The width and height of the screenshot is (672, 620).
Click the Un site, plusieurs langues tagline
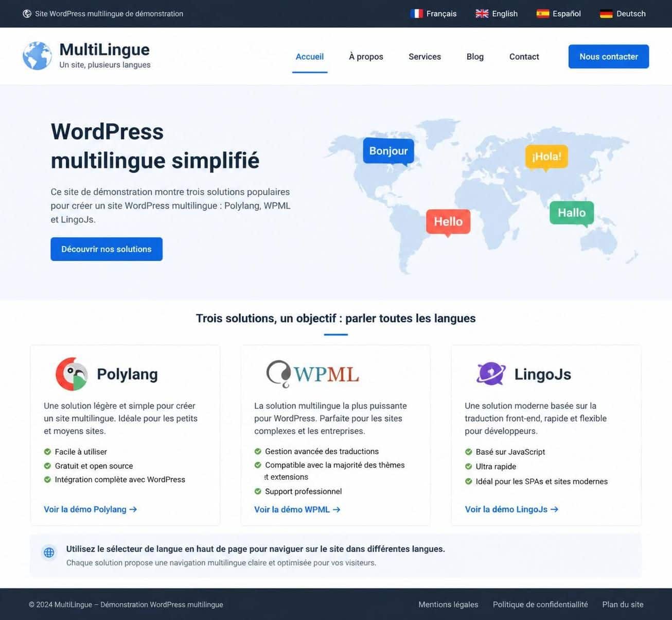coord(105,65)
